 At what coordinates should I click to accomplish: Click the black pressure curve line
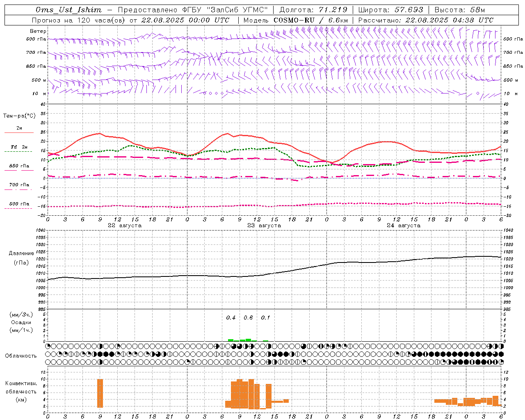(x=274, y=273)
